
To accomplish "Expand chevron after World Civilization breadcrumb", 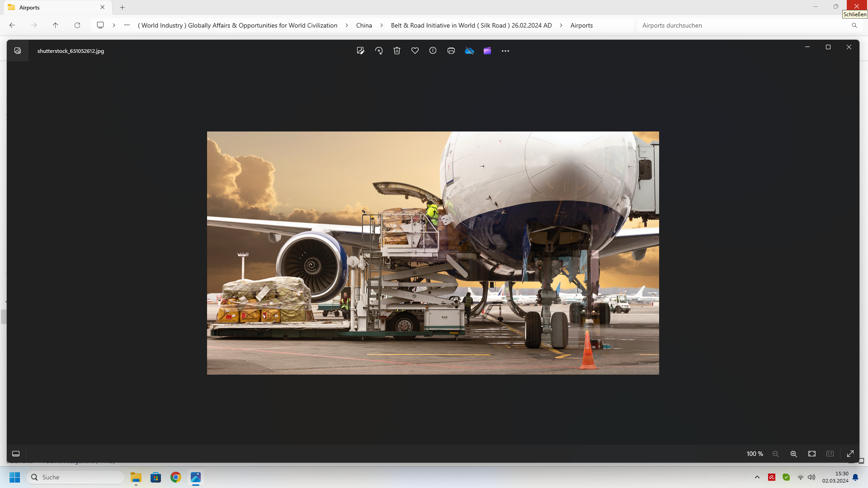I will tap(347, 25).
